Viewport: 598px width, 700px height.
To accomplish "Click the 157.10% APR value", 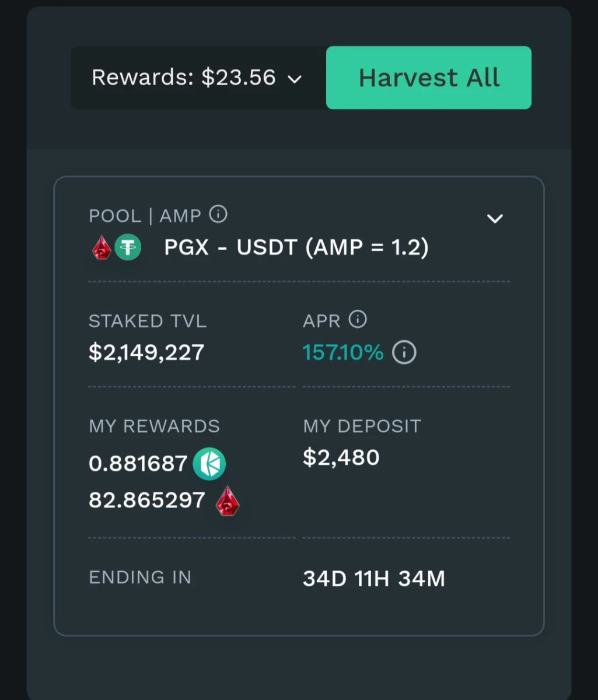I will (x=343, y=352).
